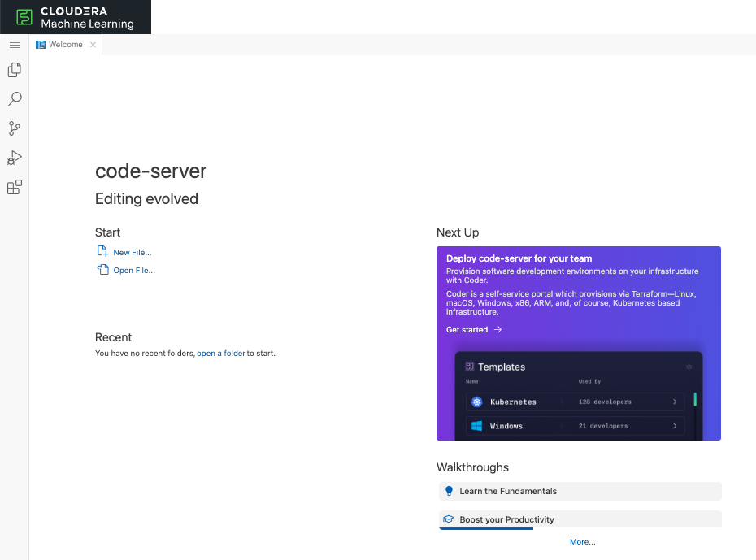Click 'Deploy code-server for your team' heading
The width and height of the screenshot is (756, 560).
pyautogui.click(x=519, y=258)
